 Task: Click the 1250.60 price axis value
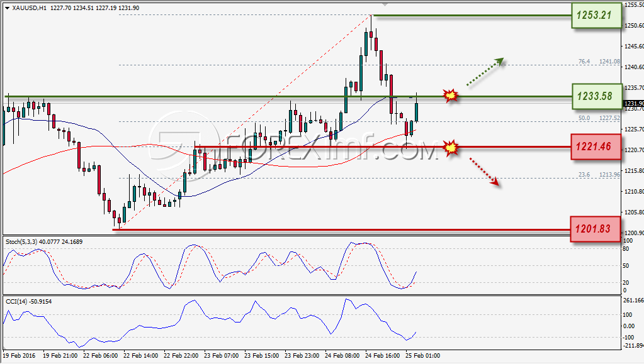coord(634,25)
